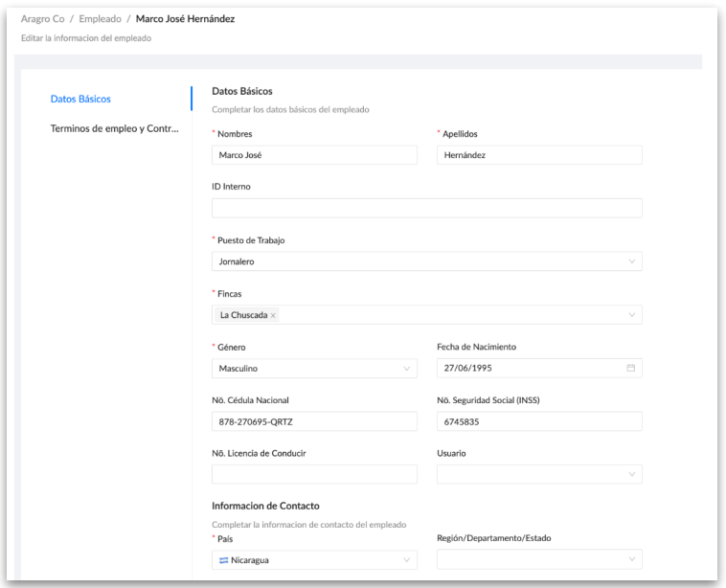Screen dimensions: 726x588
Task: Click the Usuario chevron arrow
Action: (x=631, y=474)
